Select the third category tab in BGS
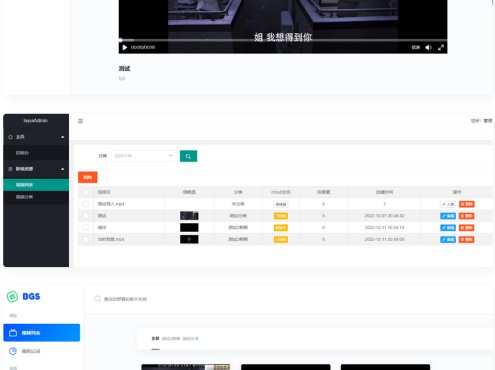This screenshot has width=495, height=370. 190,338
